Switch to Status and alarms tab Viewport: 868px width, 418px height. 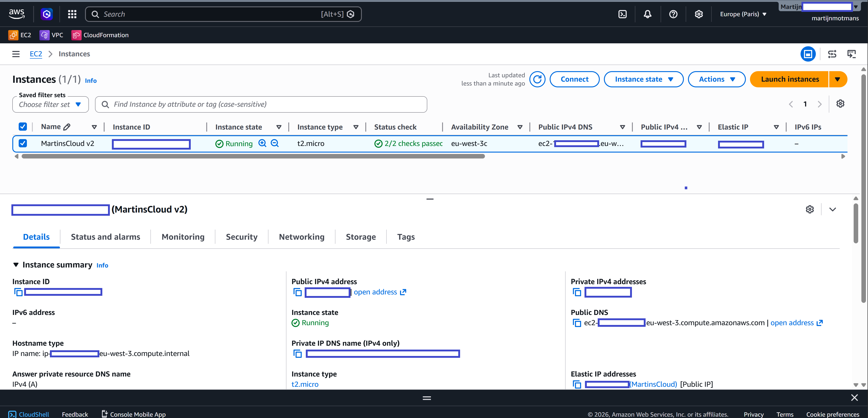pos(106,237)
